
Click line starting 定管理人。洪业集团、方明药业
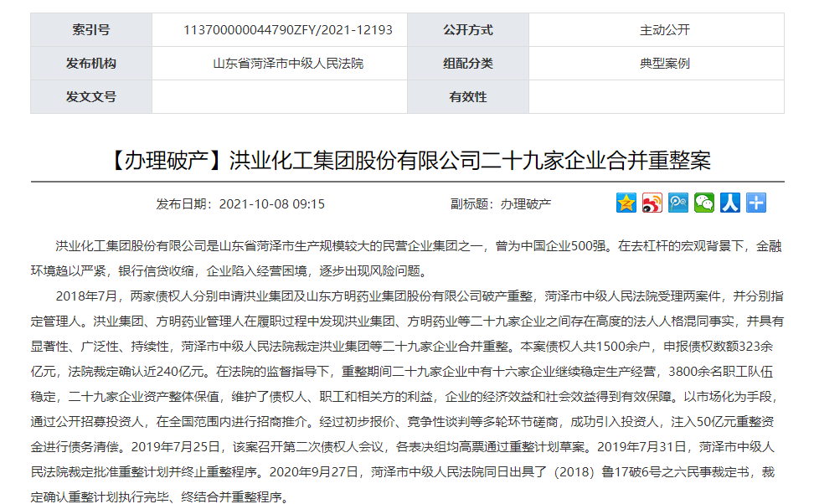pyautogui.click(x=407, y=321)
